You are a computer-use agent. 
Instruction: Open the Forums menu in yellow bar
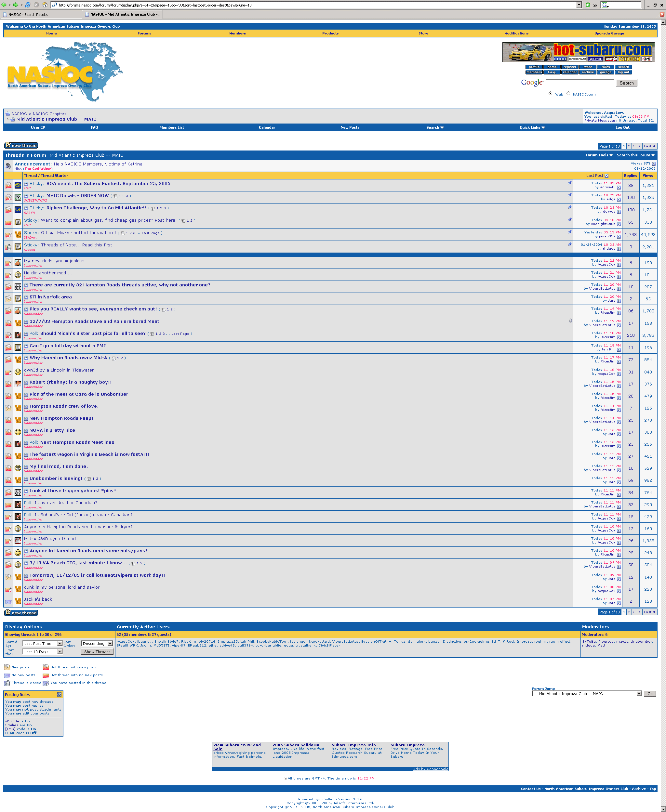click(144, 33)
